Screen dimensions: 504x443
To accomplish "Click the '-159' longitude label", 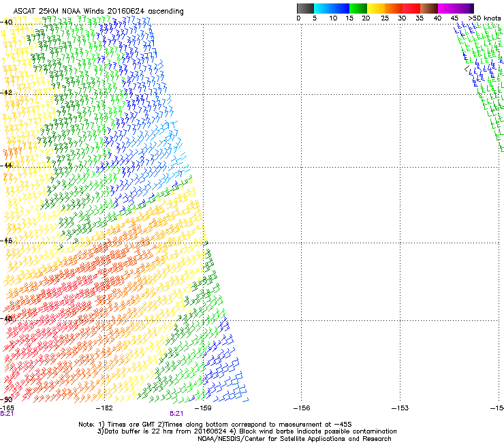I will (203, 408).
